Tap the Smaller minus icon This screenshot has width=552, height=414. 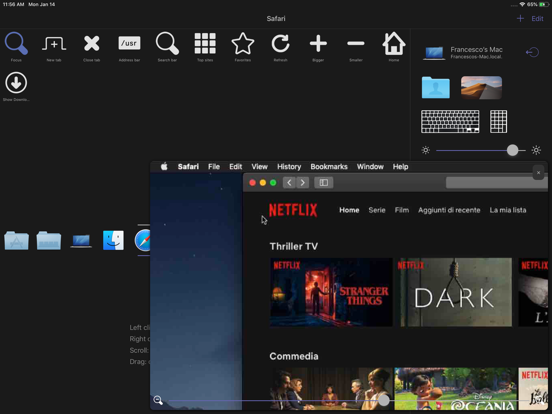pos(356,44)
